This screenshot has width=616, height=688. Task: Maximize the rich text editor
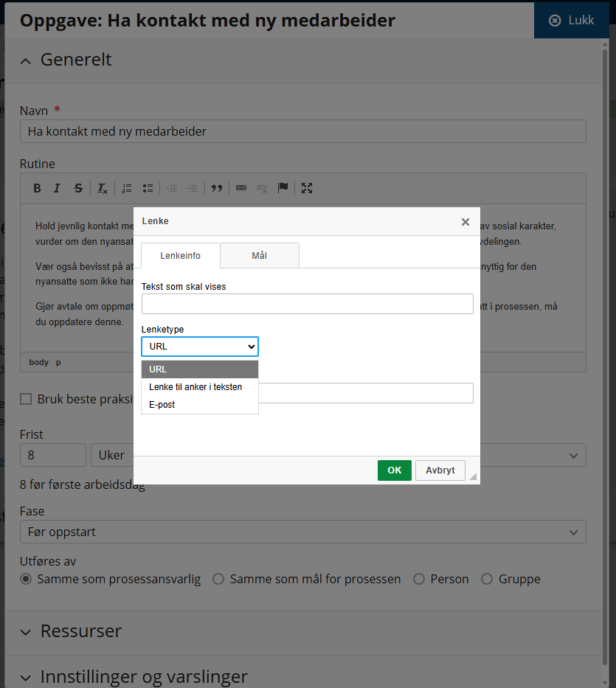(x=307, y=188)
